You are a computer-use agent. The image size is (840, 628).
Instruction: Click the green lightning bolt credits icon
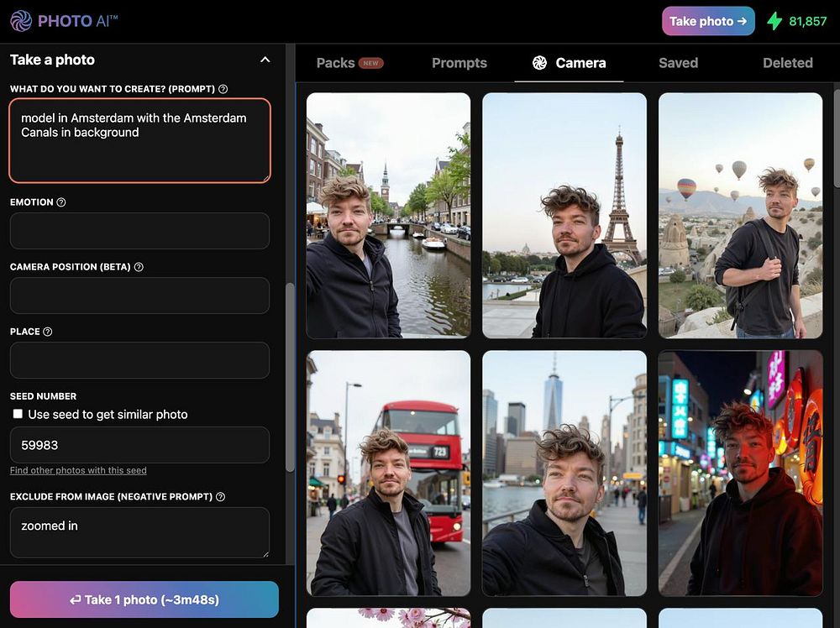774,21
